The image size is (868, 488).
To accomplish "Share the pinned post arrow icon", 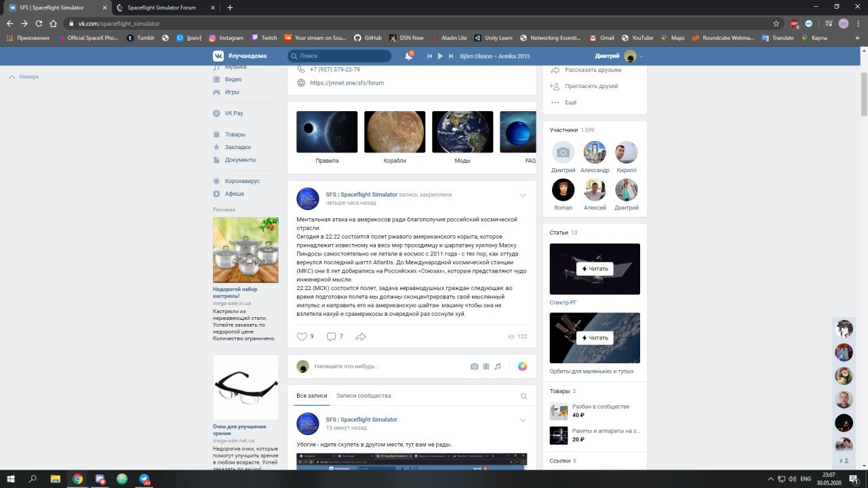I will pos(361,336).
